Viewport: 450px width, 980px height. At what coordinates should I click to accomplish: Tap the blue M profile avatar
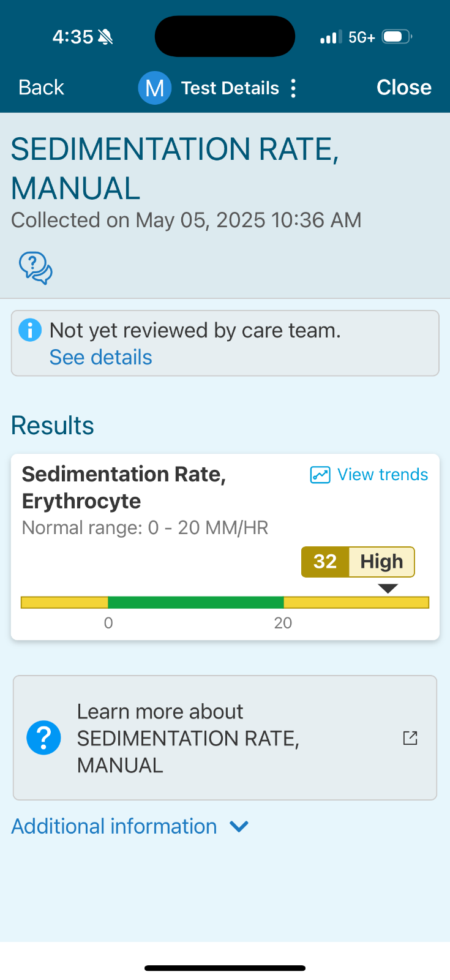pos(154,88)
